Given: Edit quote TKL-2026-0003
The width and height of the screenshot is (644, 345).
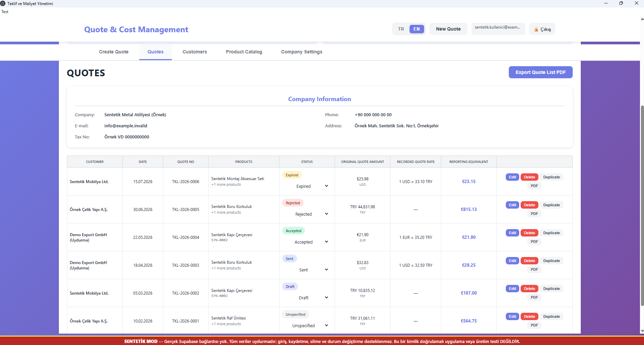Looking at the screenshot, I should (x=512, y=261).
